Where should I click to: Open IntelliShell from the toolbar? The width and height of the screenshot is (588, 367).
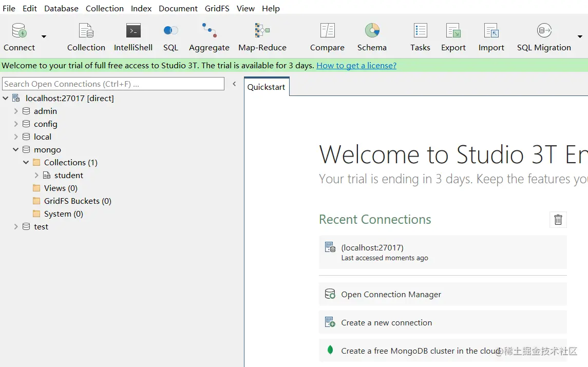133,31
